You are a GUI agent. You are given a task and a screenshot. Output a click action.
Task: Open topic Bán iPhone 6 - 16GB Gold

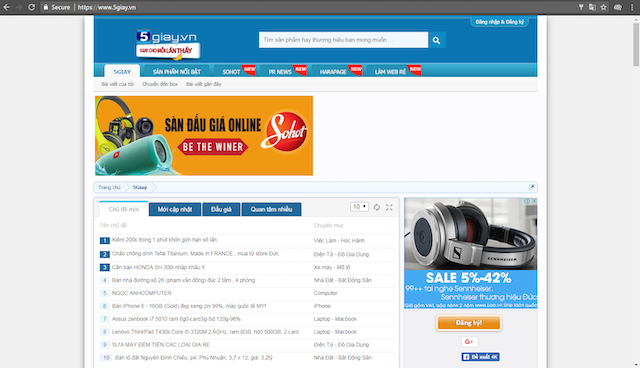point(189,306)
